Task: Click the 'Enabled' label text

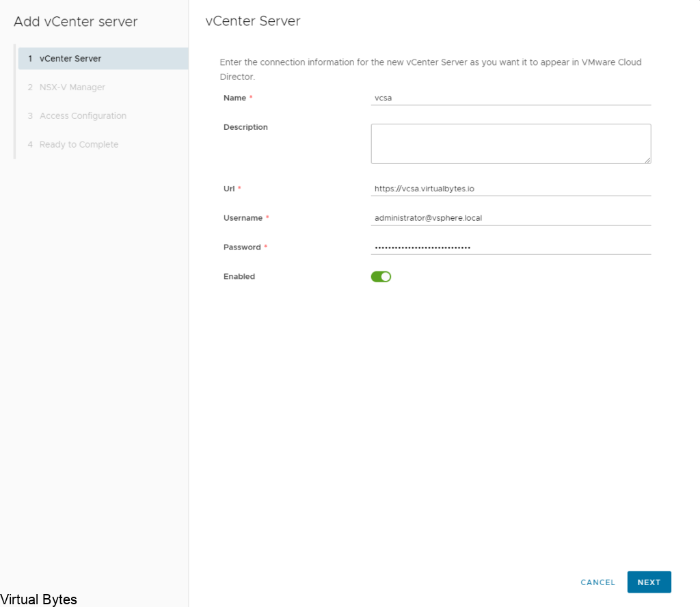Action: point(239,276)
